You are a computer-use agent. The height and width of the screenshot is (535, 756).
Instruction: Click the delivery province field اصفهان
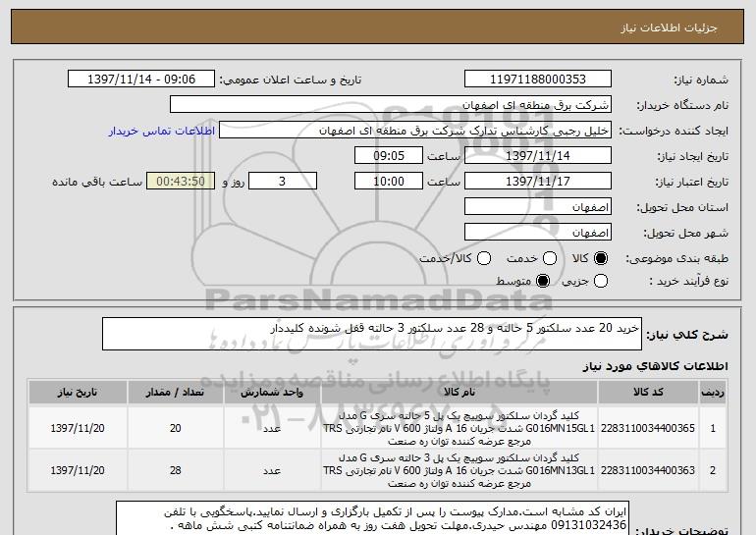pos(538,207)
